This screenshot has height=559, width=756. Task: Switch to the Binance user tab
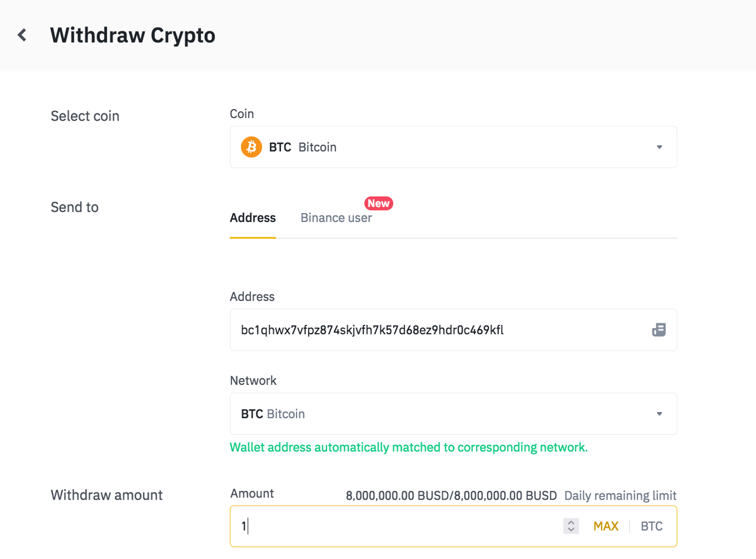tap(336, 218)
